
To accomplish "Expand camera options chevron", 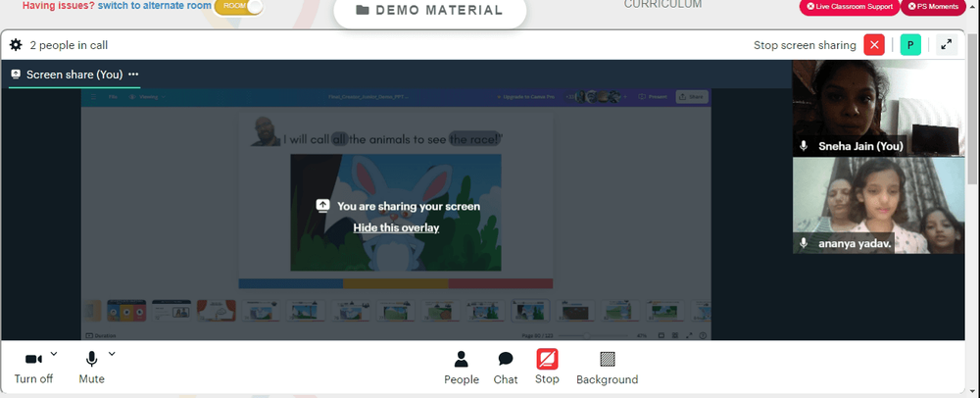I will (x=54, y=354).
